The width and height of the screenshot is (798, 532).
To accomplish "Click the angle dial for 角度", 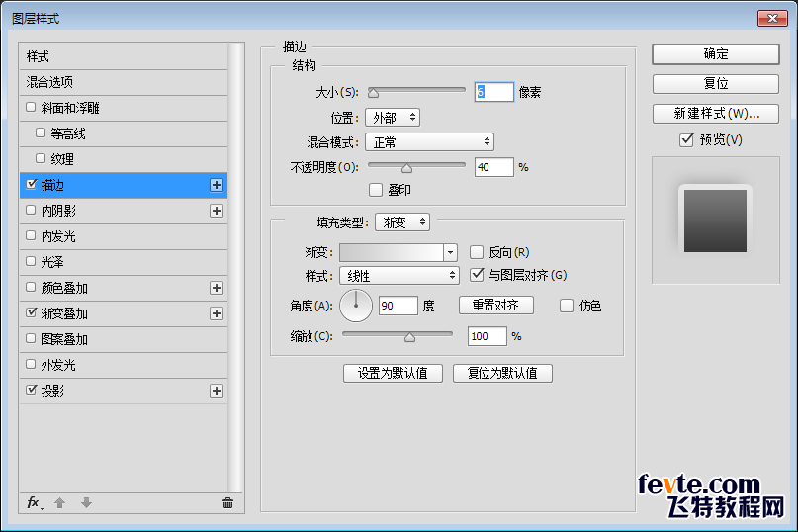I will tap(356, 306).
